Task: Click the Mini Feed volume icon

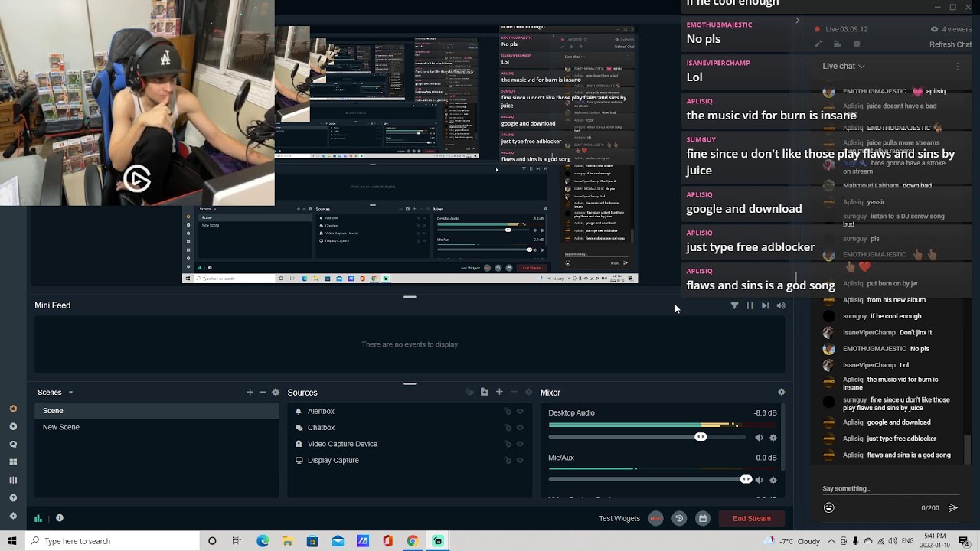Action: click(x=781, y=305)
